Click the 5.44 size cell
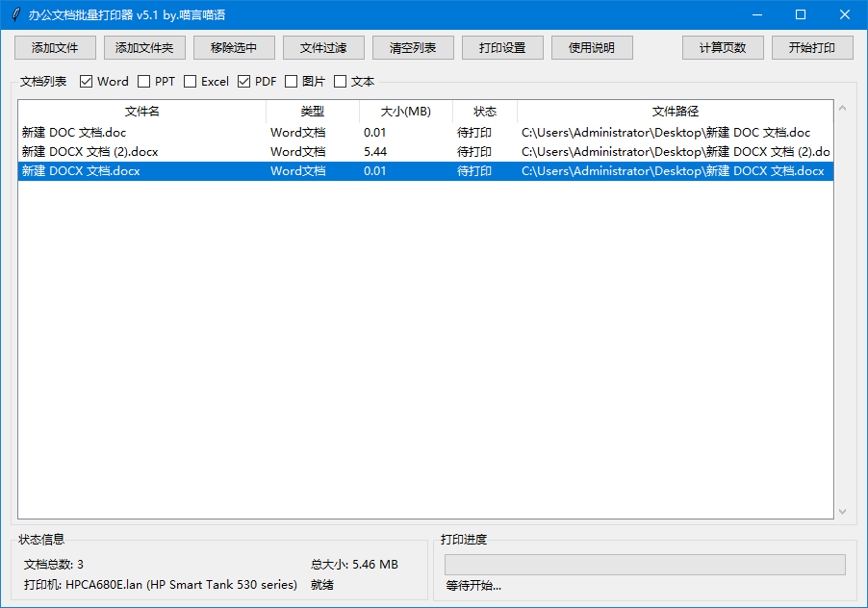Image resolution: width=868 pixels, height=608 pixels. click(375, 152)
